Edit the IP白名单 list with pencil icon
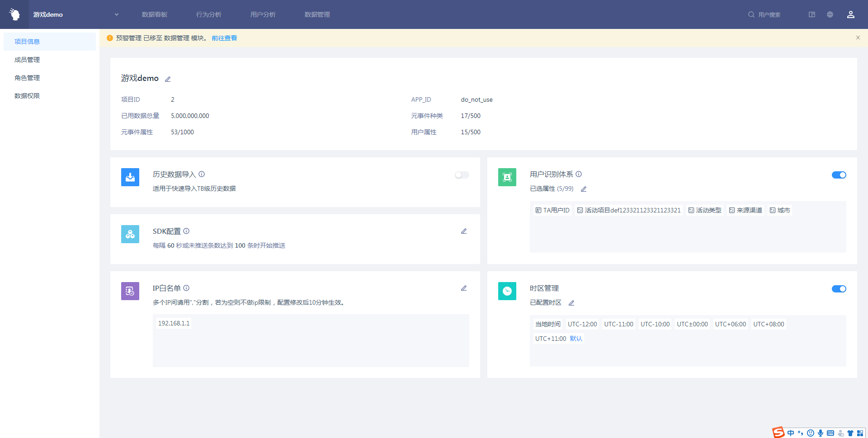Viewport: 868px width, 438px height. click(x=463, y=288)
